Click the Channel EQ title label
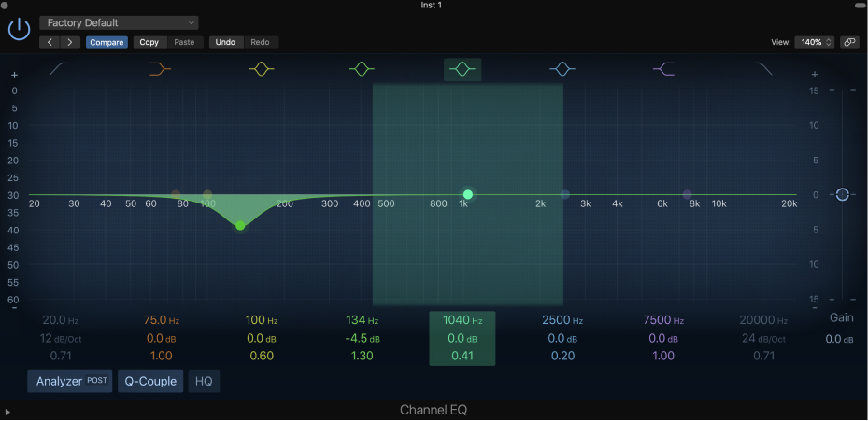The width and height of the screenshot is (868, 421). pyautogui.click(x=434, y=410)
